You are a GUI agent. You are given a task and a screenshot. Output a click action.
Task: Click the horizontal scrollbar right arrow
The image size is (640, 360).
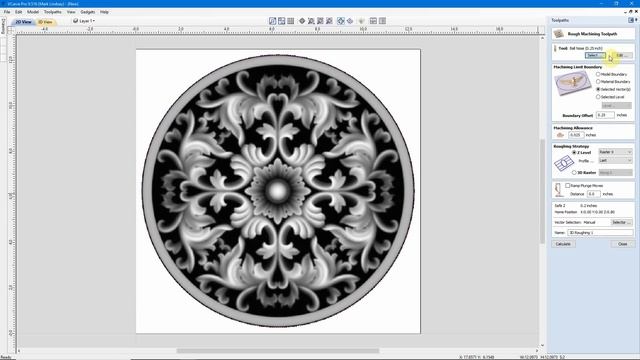tap(537, 351)
